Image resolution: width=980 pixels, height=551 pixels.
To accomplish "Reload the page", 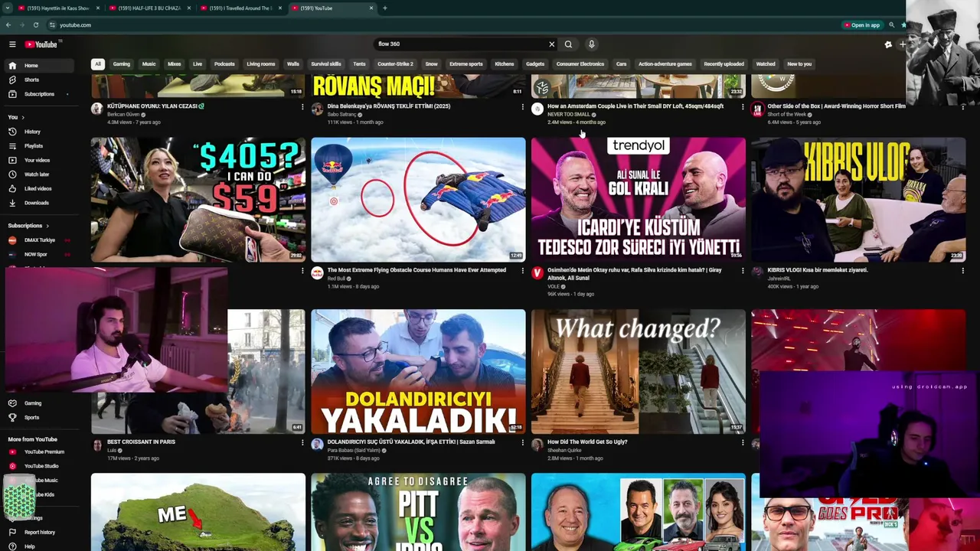I will click(x=36, y=25).
